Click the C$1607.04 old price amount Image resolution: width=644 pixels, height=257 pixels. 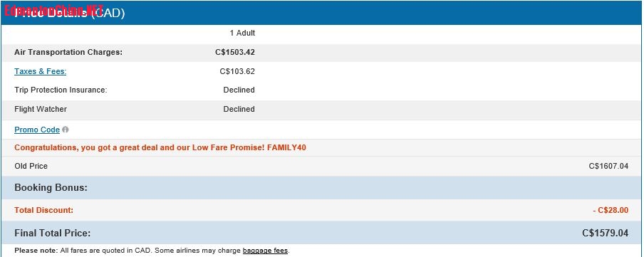pyautogui.click(x=608, y=167)
